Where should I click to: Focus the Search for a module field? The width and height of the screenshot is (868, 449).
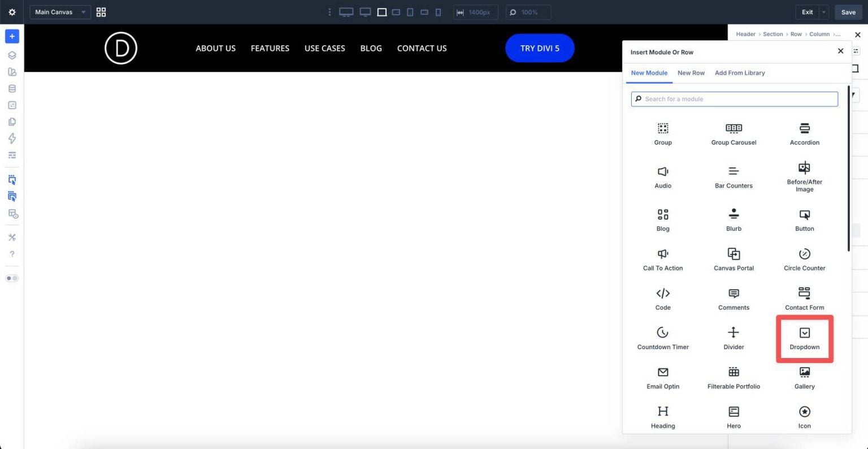[x=735, y=99]
